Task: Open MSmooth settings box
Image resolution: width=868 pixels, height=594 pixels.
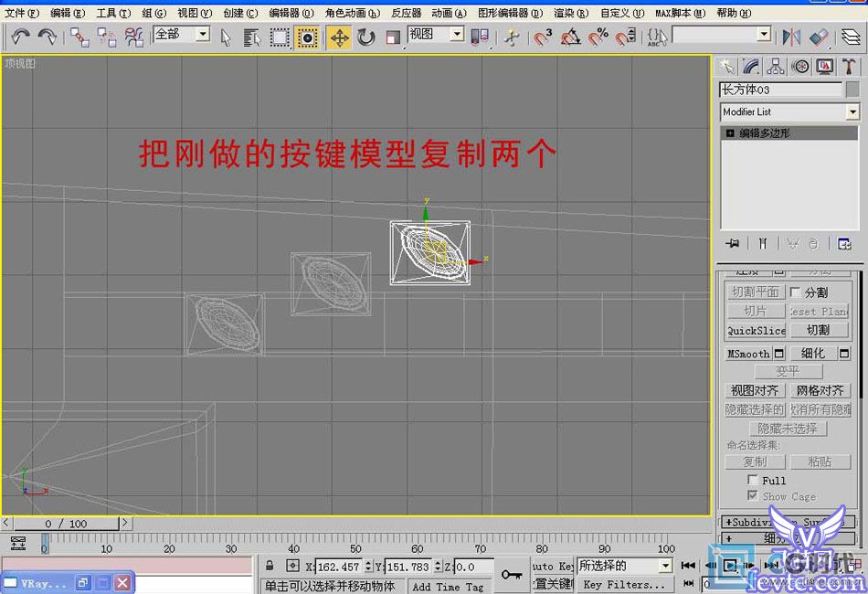Action: 778,354
